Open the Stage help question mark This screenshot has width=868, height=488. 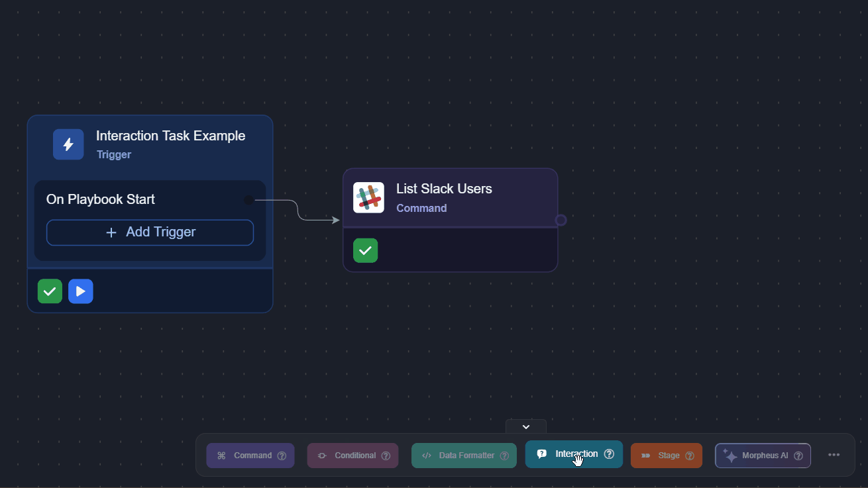coord(690,456)
